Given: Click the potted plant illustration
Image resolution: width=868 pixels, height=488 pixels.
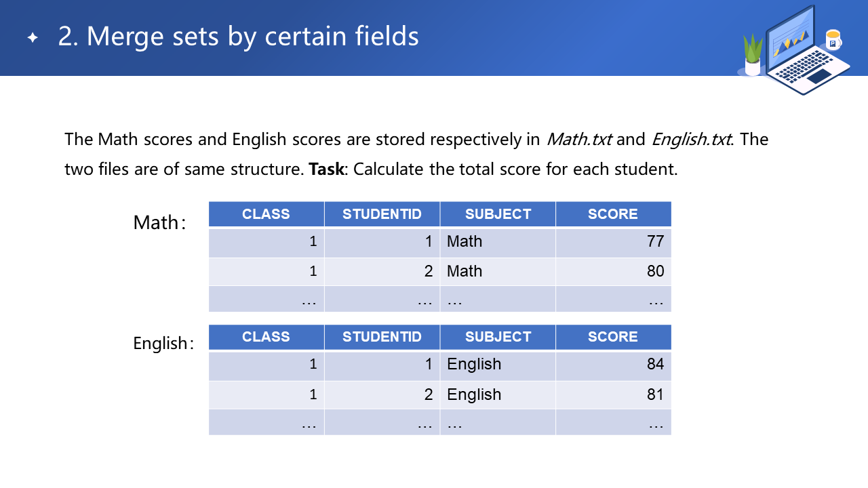Looking at the screenshot, I should pos(753,56).
